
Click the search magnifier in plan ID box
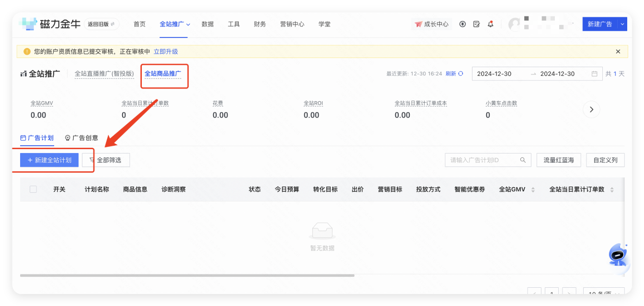523,160
